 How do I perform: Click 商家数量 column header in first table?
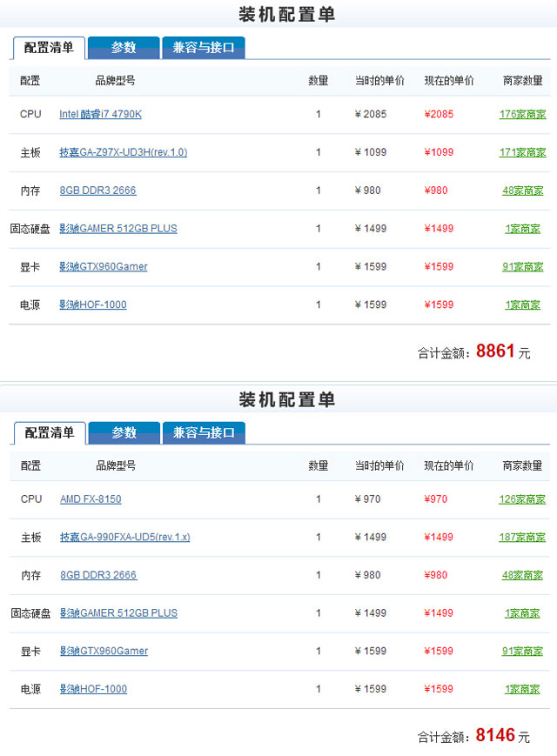pyautogui.click(x=523, y=81)
